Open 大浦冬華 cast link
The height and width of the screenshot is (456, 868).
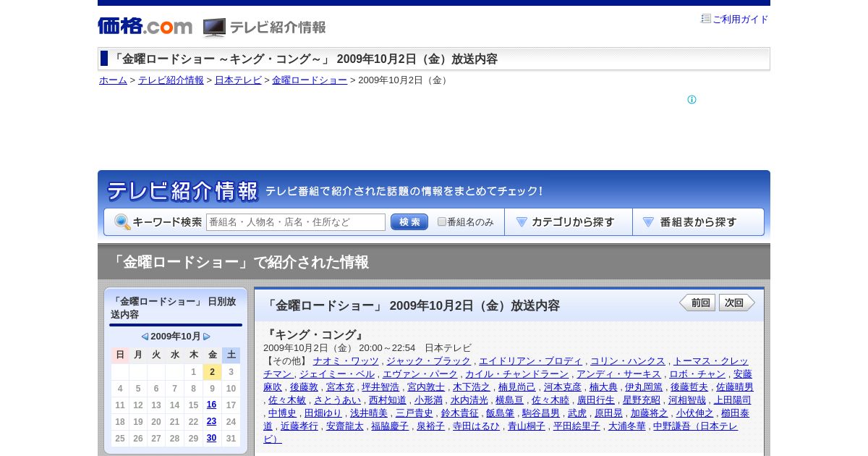[627, 426]
